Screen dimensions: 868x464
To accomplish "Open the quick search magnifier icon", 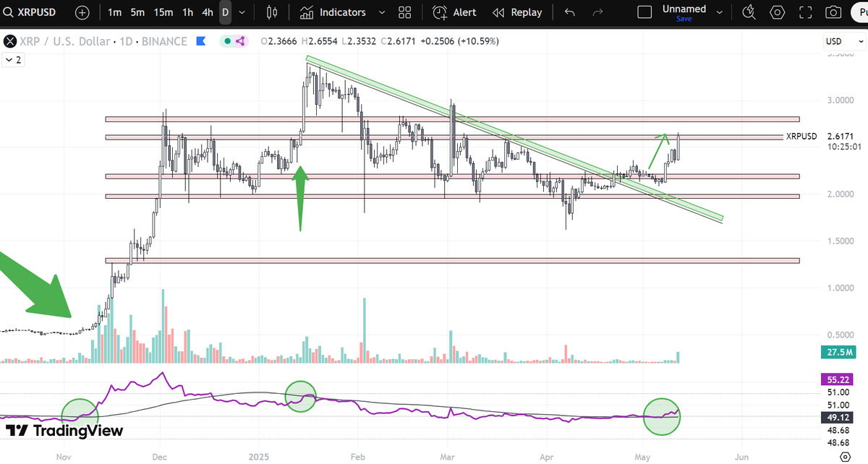I will tap(750, 12).
